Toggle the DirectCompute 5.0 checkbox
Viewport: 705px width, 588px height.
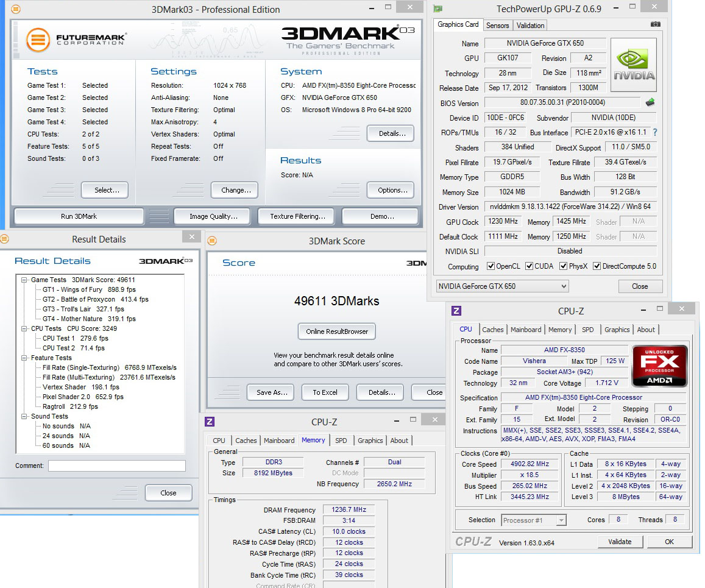[597, 266]
